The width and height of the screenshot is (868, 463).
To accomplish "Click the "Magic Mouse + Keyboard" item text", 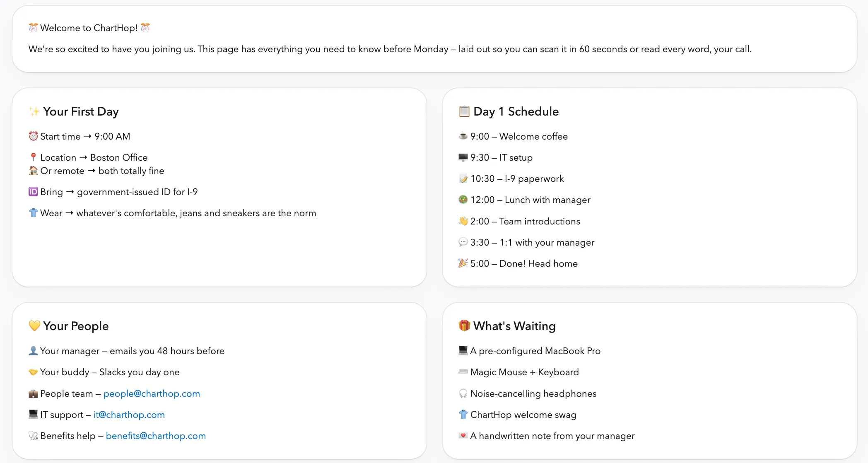I will click(525, 372).
